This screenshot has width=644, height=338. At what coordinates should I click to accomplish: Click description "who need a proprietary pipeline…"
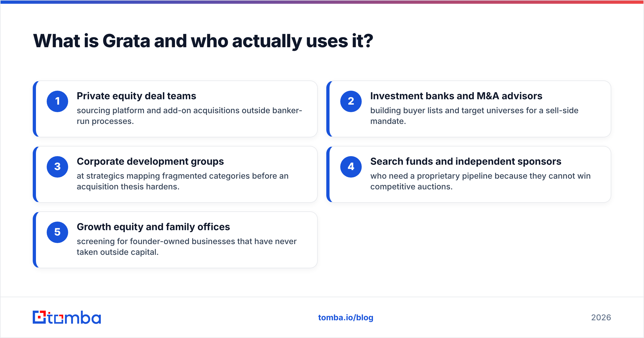coord(480,181)
